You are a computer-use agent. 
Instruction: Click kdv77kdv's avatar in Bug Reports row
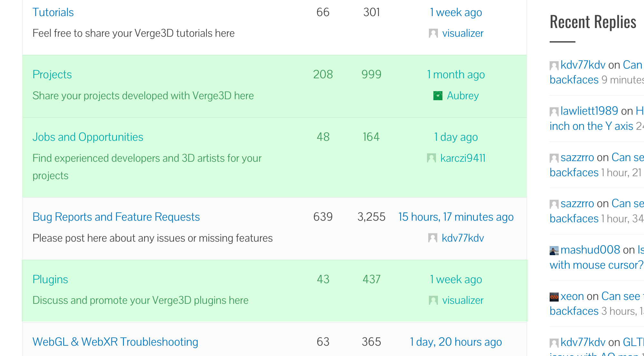coord(432,238)
